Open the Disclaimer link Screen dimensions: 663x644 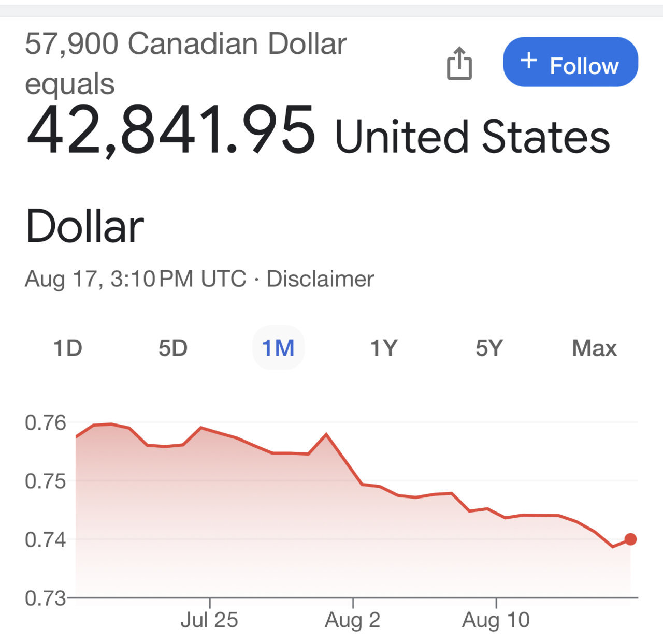click(320, 279)
